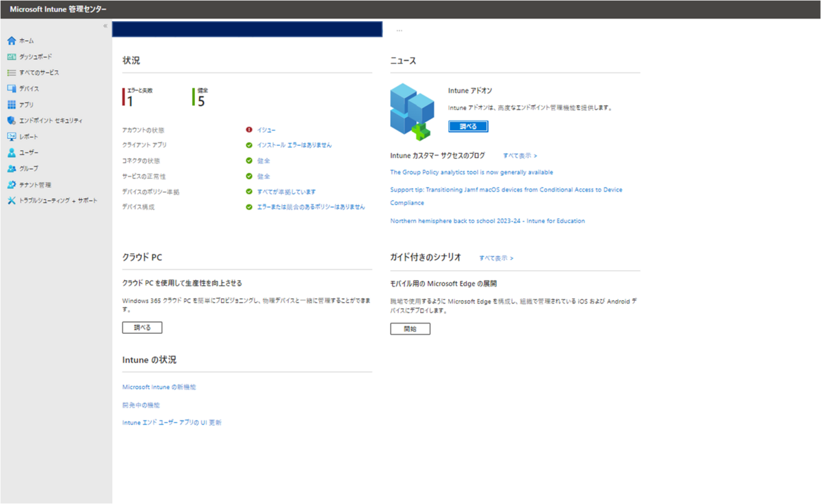The image size is (821, 504).
Task: Click the All Services list icon
Action: coord(11,72)
